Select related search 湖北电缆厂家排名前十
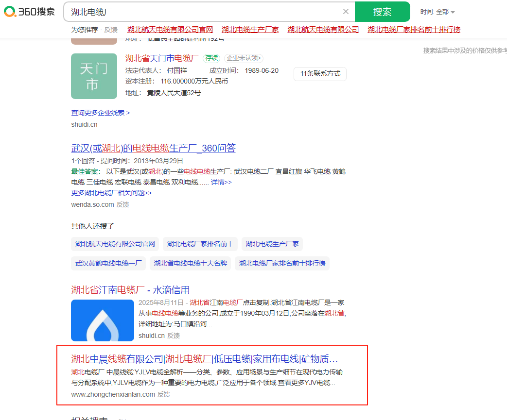 [200, 244]
